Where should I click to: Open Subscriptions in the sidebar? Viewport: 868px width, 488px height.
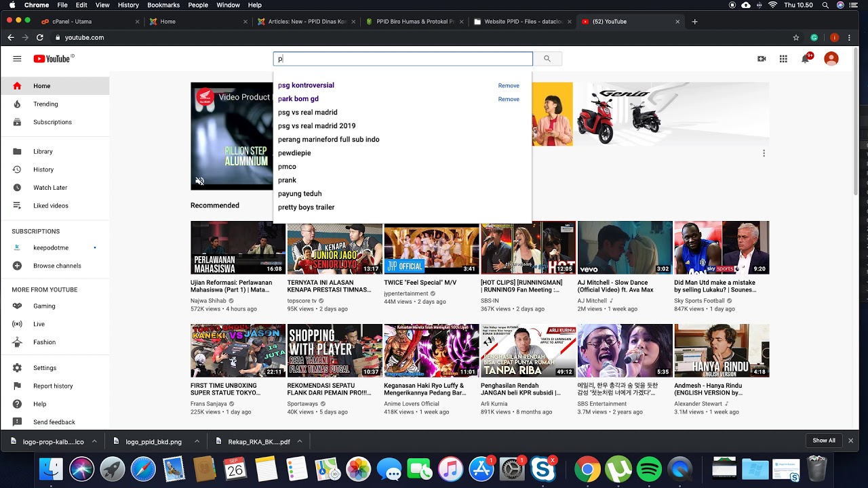[x=55, y=122]
